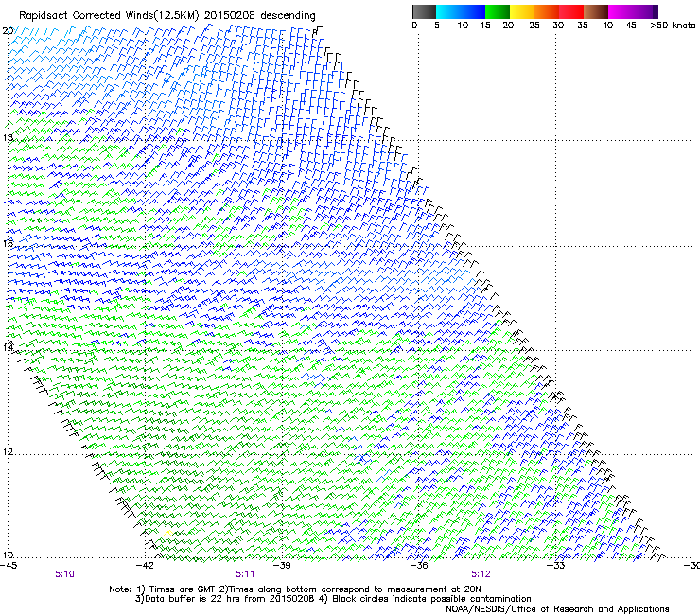
Task: Click latitude axis label '18'
Action: click(8, 137)
